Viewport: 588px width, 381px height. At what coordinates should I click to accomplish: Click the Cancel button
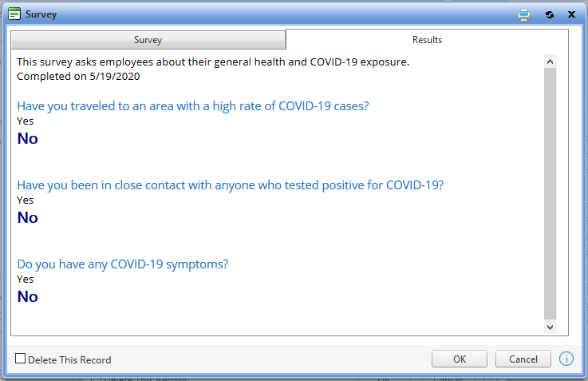tap(523, 359)
